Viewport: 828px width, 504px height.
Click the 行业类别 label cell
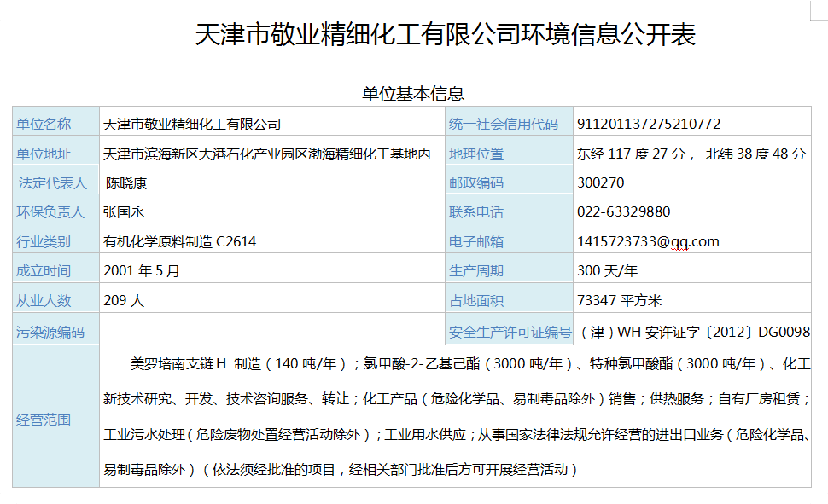56,238
